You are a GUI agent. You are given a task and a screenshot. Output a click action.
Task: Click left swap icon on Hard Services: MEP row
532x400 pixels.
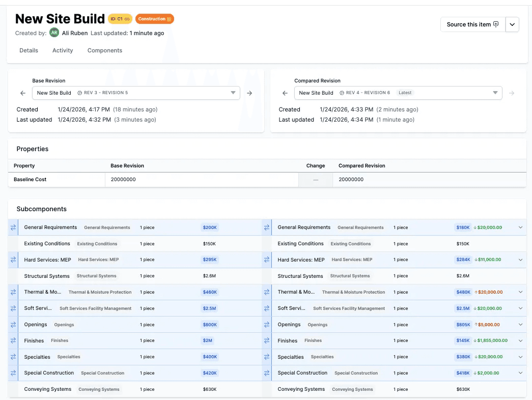point(13,260)
